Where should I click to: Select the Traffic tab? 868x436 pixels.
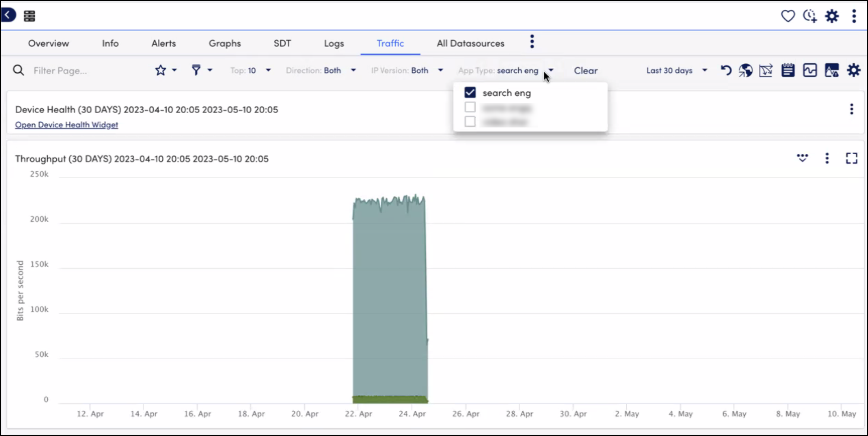tap(390, 43)
